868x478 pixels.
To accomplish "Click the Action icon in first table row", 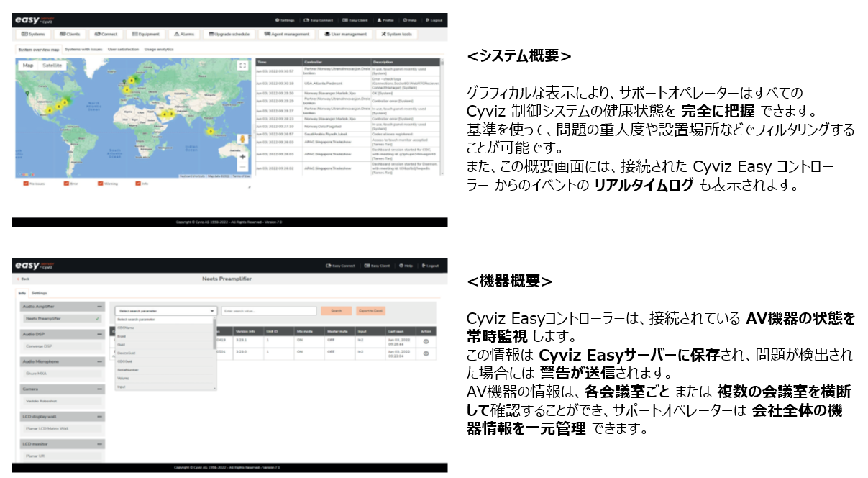I will 426,341.
